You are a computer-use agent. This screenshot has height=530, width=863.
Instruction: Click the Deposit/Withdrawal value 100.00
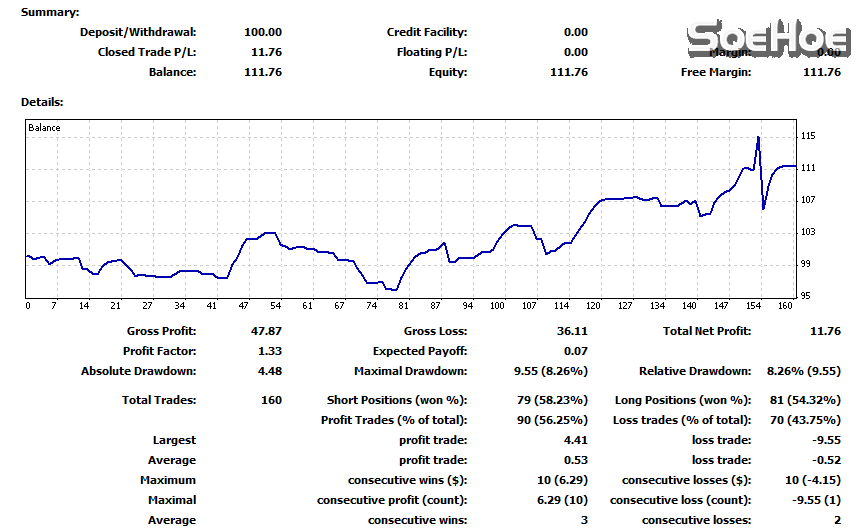coord(263,32)
